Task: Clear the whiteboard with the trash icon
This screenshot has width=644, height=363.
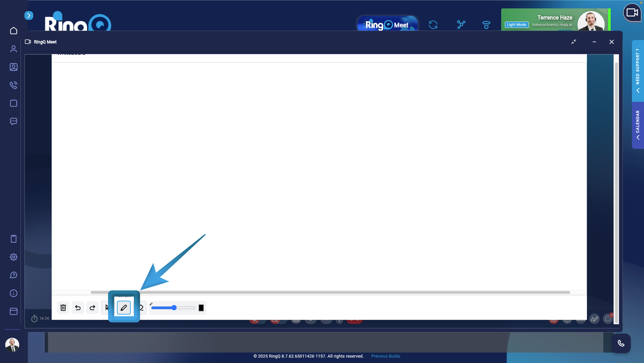Action: pos(63,308)
